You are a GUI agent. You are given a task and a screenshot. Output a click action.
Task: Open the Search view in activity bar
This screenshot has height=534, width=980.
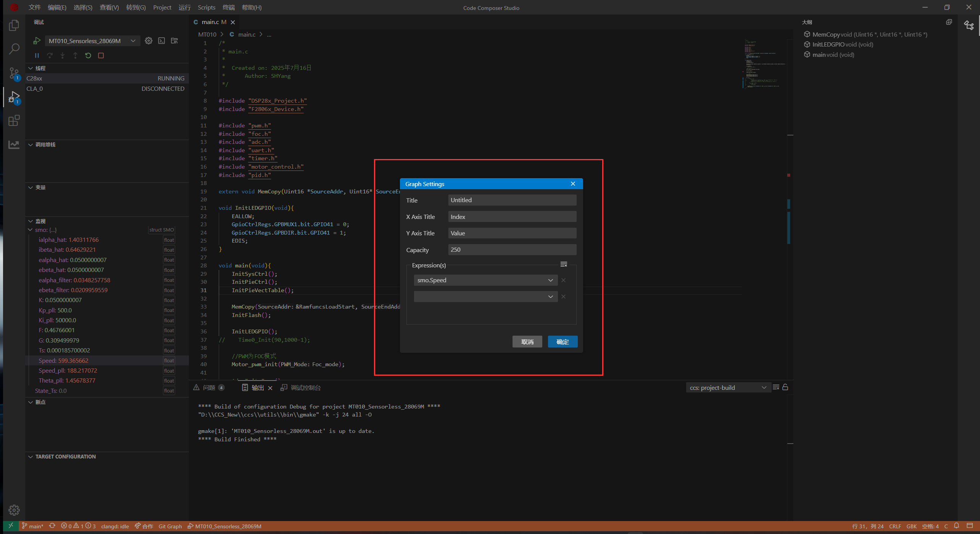coord(14,49)
